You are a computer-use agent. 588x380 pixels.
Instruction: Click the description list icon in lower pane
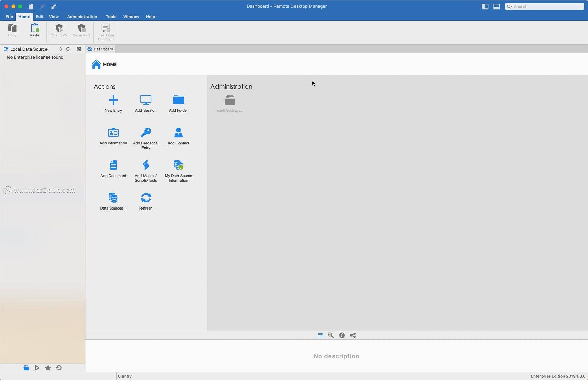(x=320, y=335)
